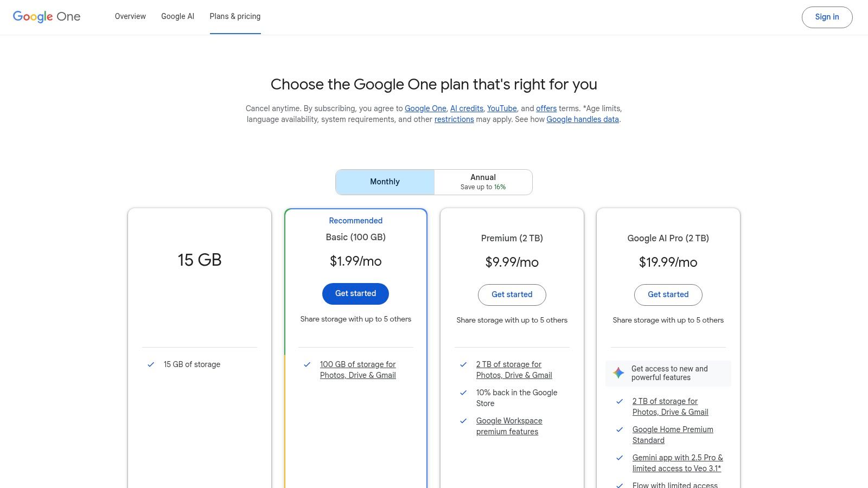
Task: Select the Monthly billing option
Action: 385,182
